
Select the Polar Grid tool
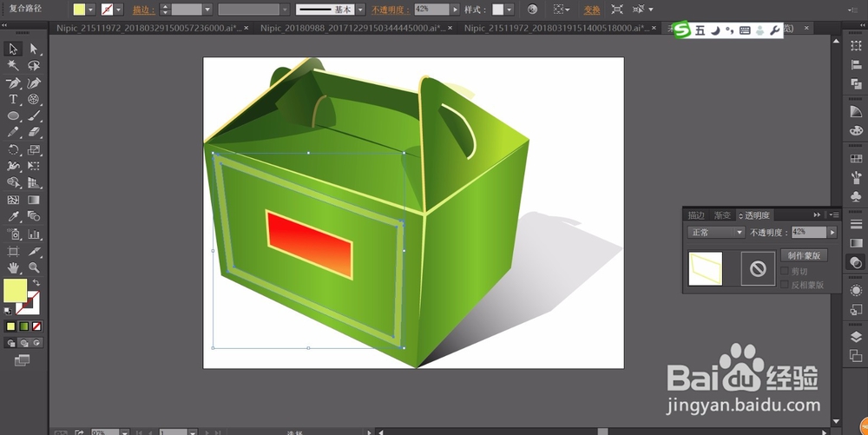34,99
